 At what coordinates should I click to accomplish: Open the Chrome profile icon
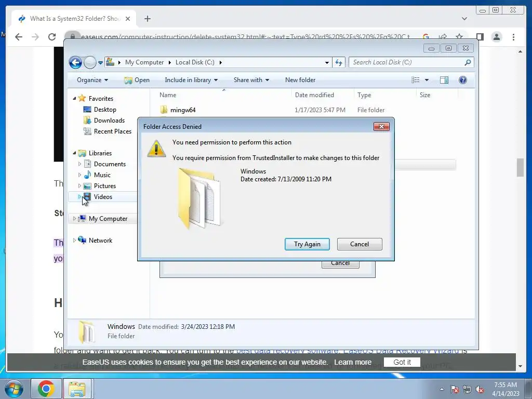click(x=497, y=37)
